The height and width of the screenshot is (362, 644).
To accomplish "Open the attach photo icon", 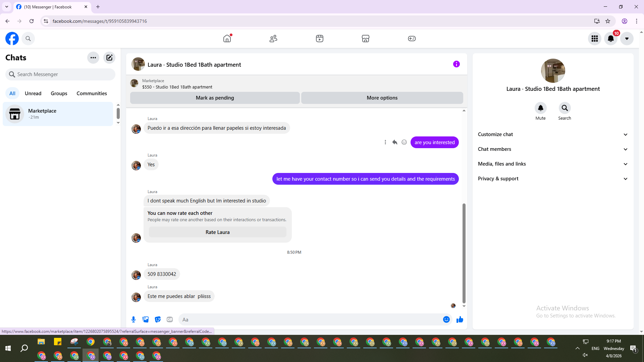I will [x=146, y=319].
